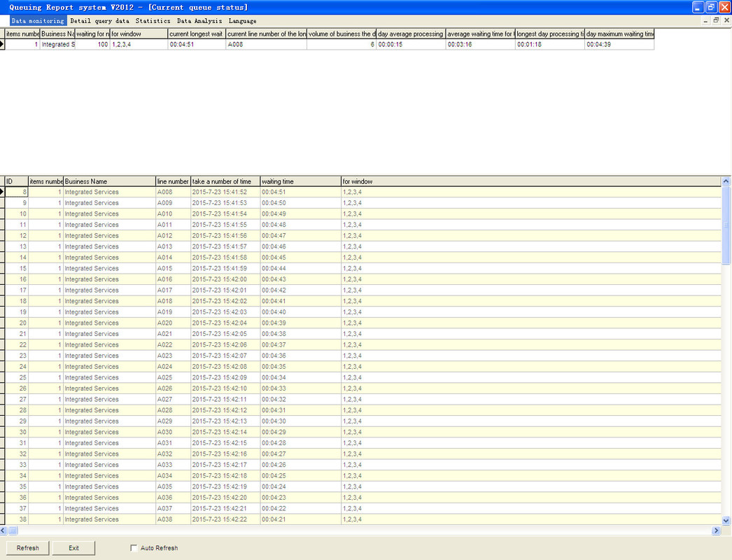732x560 pixels.
Task: Open the Statistics menu
Action: coord(153,21)
